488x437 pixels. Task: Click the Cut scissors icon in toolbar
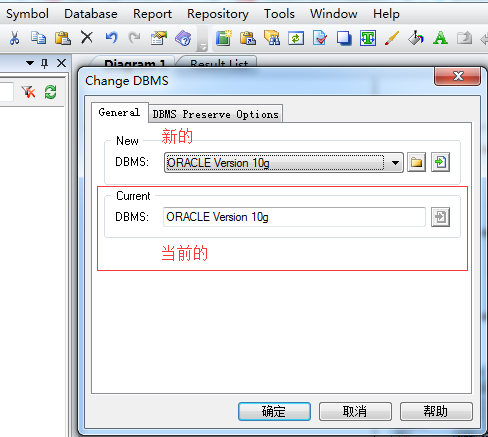point(14,38)
